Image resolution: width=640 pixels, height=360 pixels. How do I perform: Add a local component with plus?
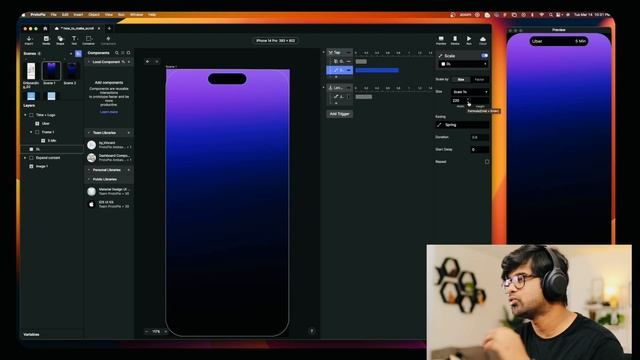129,62
